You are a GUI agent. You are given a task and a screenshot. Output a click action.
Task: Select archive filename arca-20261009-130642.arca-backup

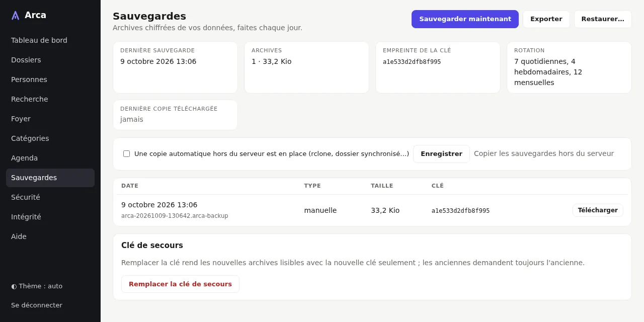point(175,216)
